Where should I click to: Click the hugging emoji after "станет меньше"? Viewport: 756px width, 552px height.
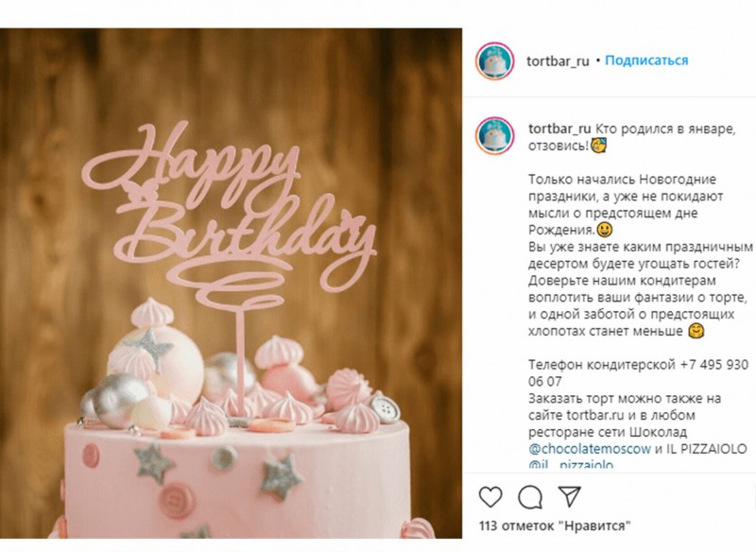[x=696, y=331]
